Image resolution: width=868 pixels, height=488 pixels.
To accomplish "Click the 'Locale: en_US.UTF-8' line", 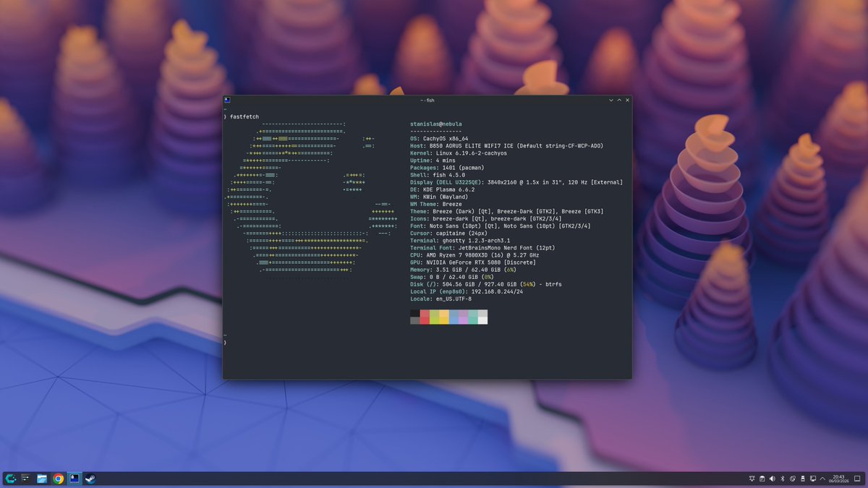I will point(441,299).
